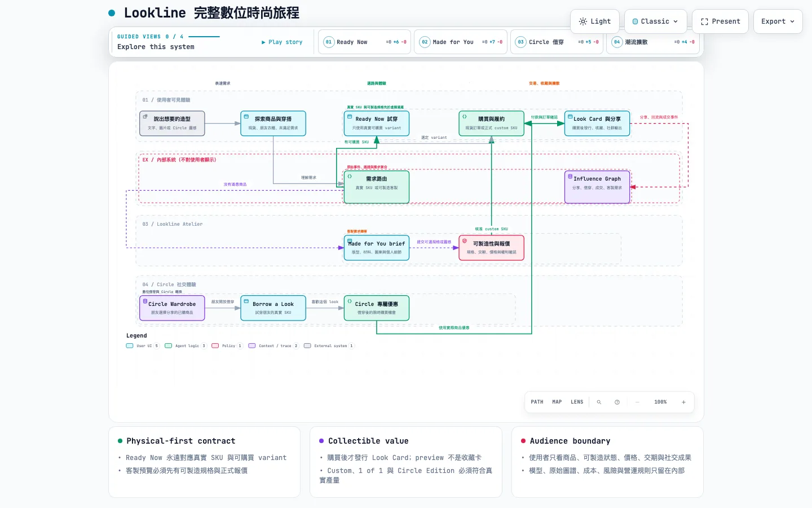Click the Legend heading
This screenshot has height=508, width=812.
click(136, 335)
